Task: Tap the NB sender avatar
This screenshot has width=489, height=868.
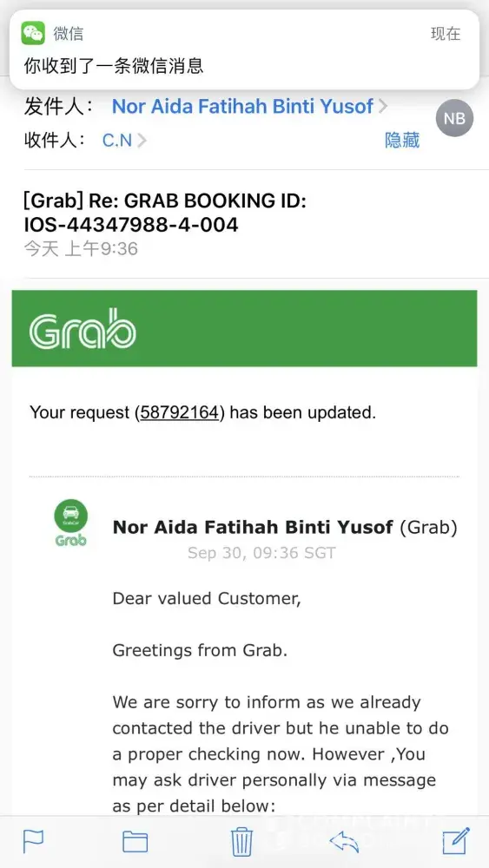Action: pos(454,118)
